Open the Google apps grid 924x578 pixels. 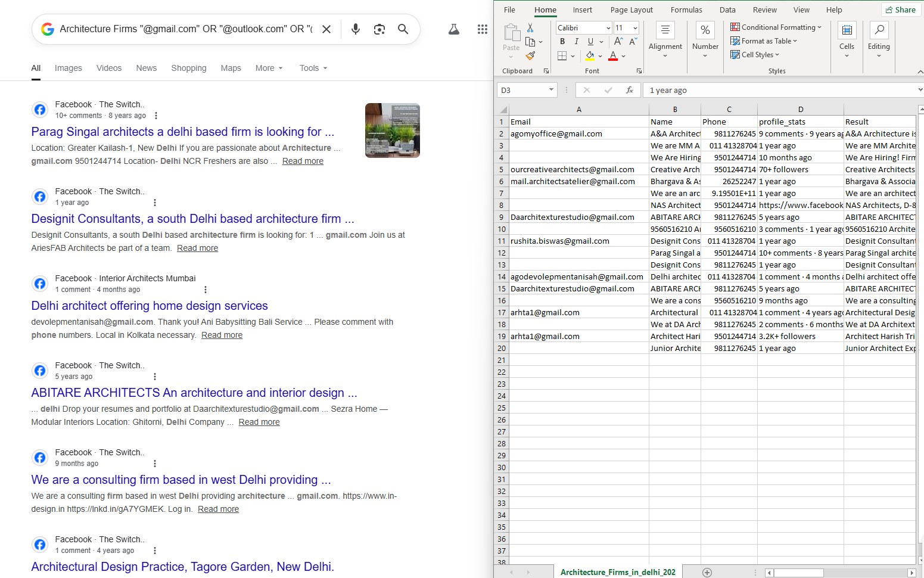coord(483,29)
